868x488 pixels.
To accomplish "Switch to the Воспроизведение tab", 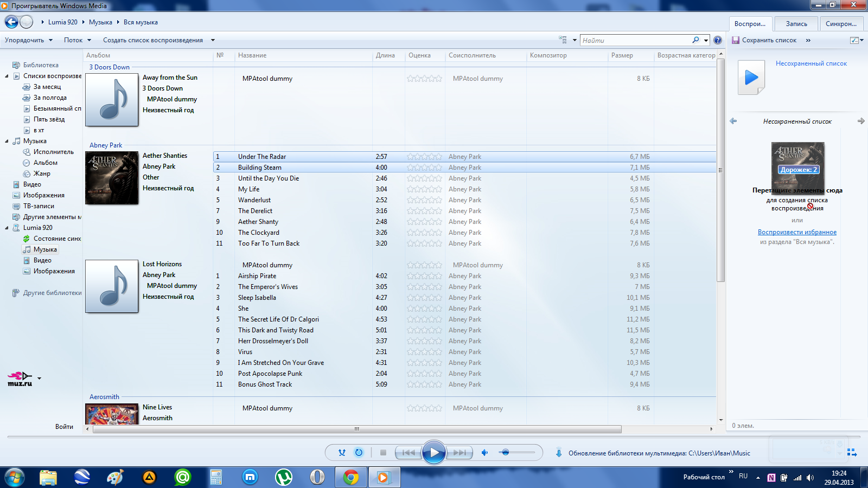I will click(750, 24).
